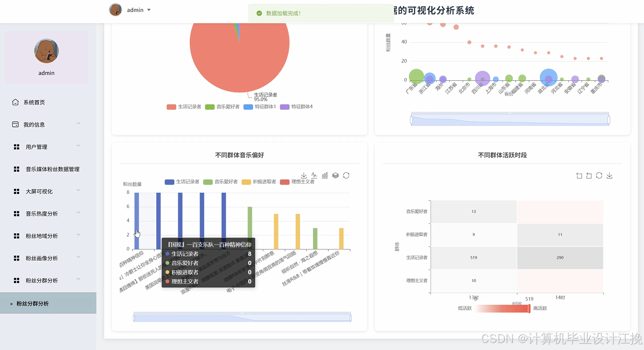The height and width of the screenshot is (350, 644).
Task: Select the 粉丝分群分析 submenu item
Action: pyautogui.click(x=48, y=303)
